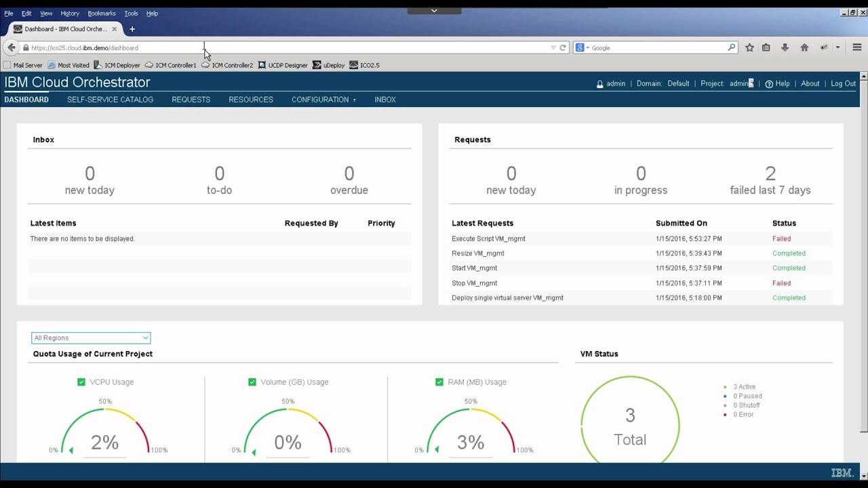Open the UCDP Designer bookmark
Screen dimensions: 868x488
point(283,65)
